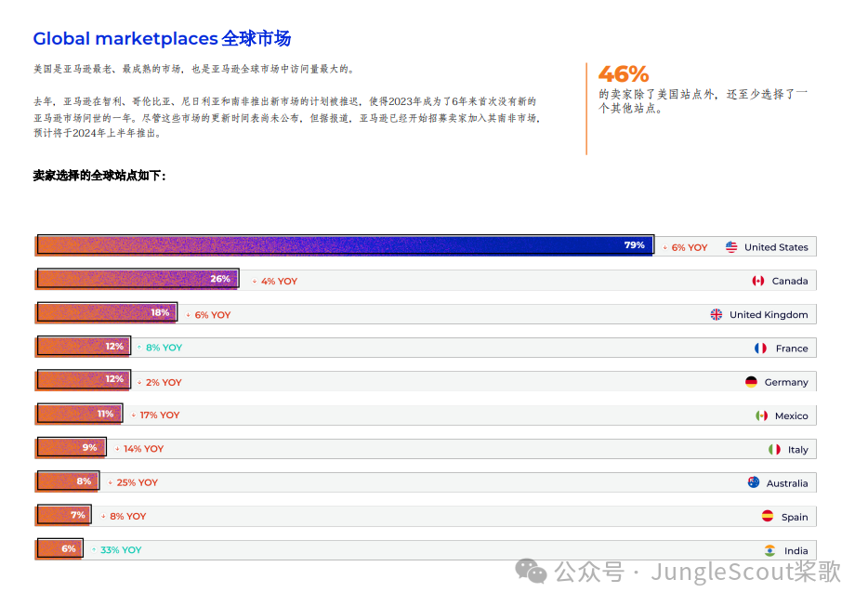Click the "Canada" country name

coord(790,281)
